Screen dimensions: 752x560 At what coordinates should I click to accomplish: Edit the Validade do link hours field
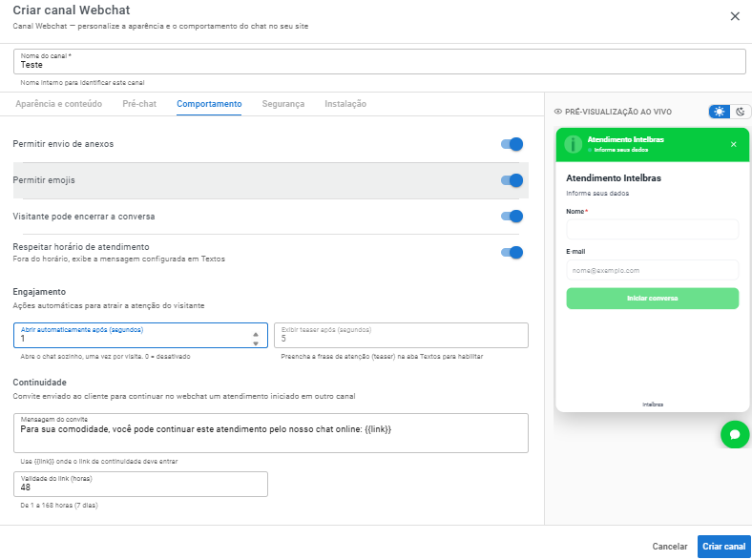(x=140, y=484)
